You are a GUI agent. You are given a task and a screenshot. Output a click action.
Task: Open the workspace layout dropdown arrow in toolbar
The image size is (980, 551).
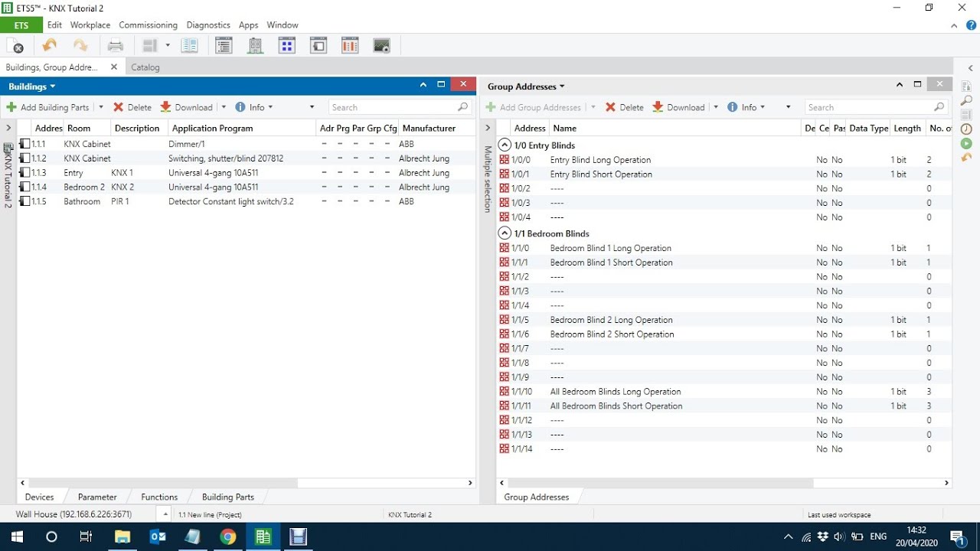tap(168, 46)
